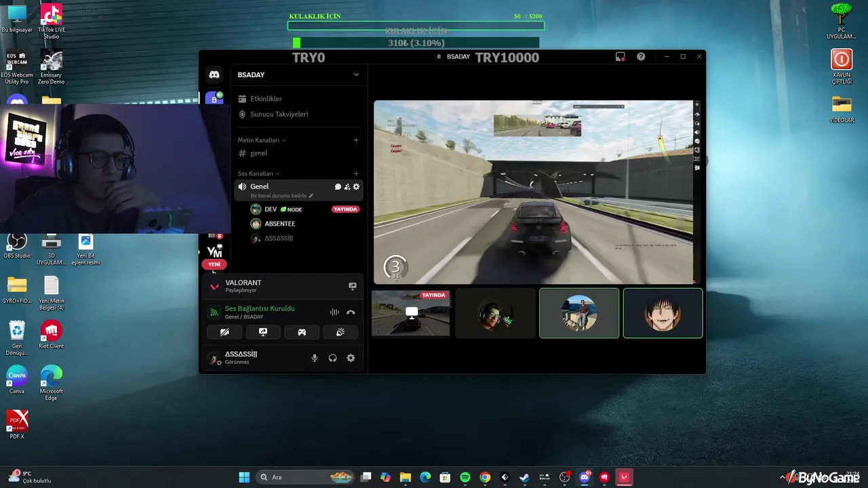Screen dimensions: 868x488
Task: Open VİDEOLAR desktop folder
Action: [x=842, y=109]
